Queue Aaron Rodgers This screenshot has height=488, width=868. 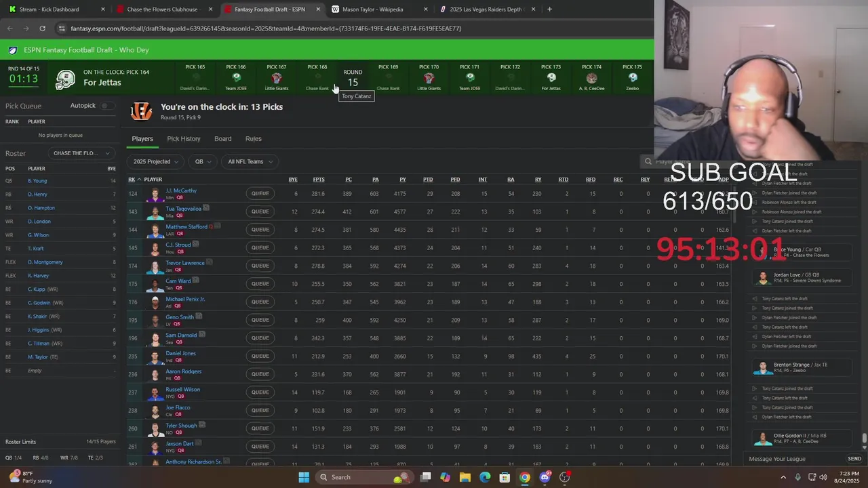(x=260, y=374)
